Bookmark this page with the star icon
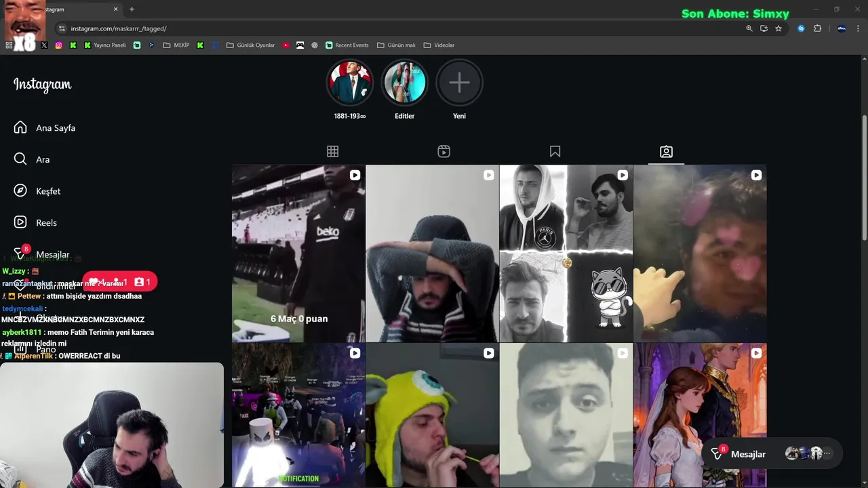This screenshot has width=868, height=488. pos(778,28)
